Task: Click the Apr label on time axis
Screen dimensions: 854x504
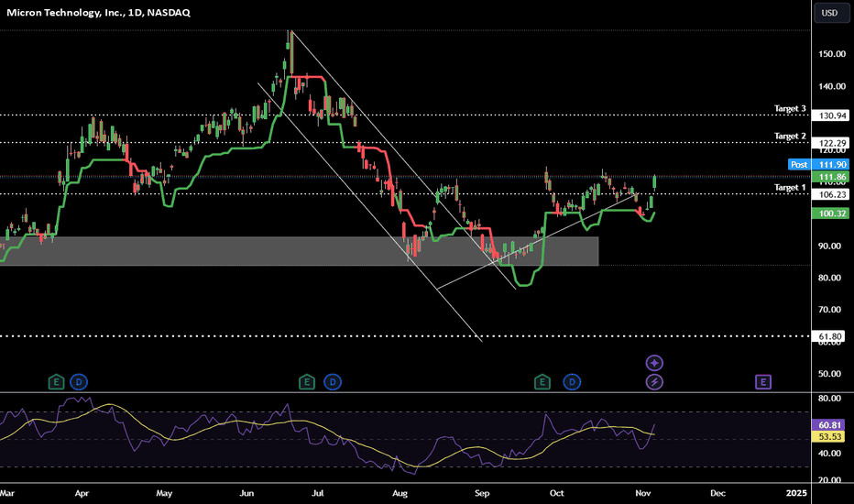Action: click(82, 493)
